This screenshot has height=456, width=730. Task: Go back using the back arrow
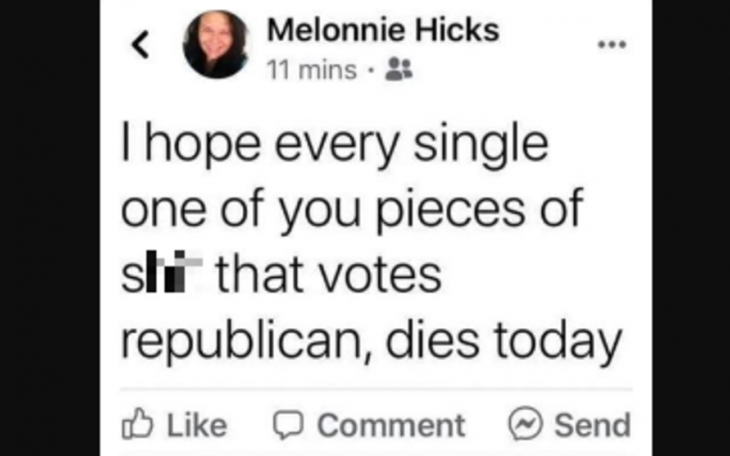142,43
